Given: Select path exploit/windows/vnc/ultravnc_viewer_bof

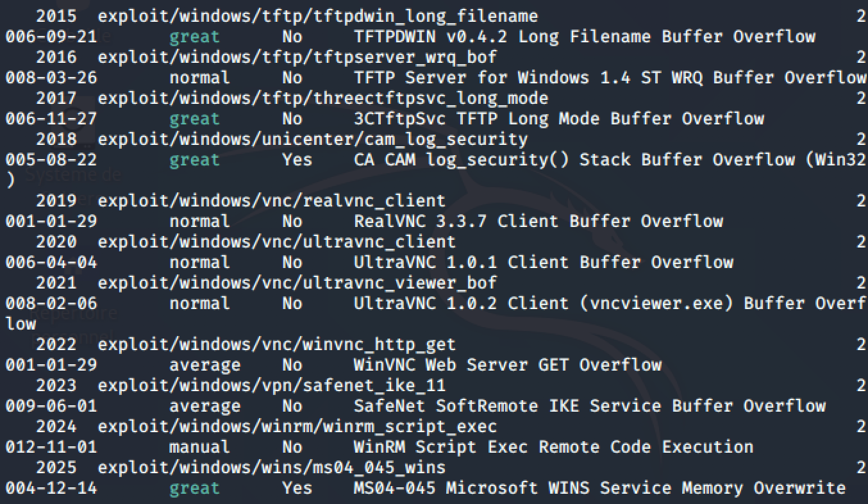Looking at the screenshot, I should tap(297, 283).
